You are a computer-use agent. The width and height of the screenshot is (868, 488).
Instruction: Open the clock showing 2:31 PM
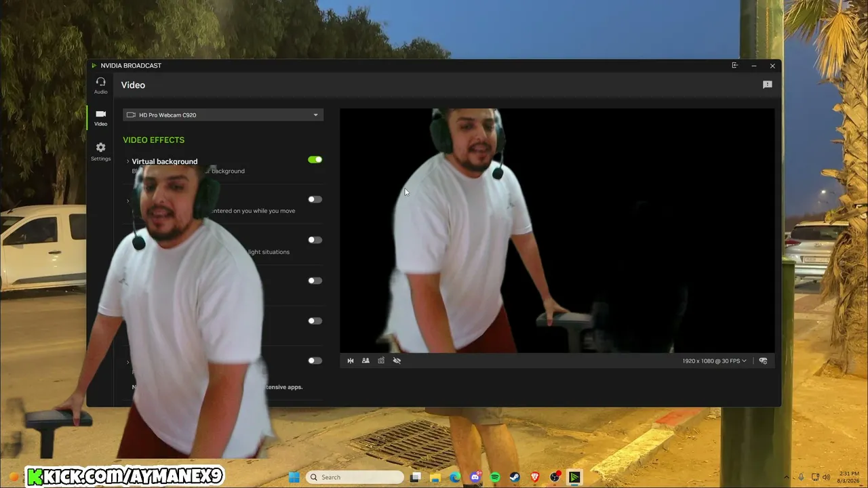pyautogui.click(x=849, y=477)
